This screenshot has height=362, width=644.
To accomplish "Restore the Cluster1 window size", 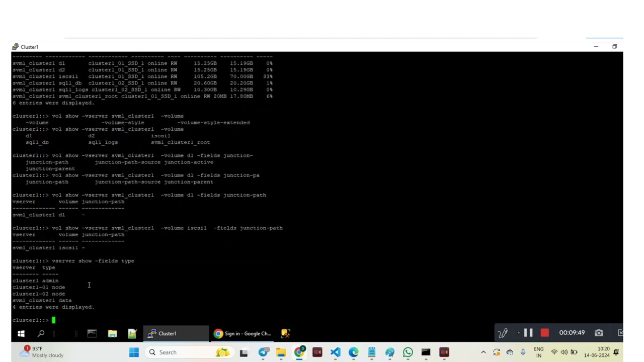I will (x=614, y=46).
